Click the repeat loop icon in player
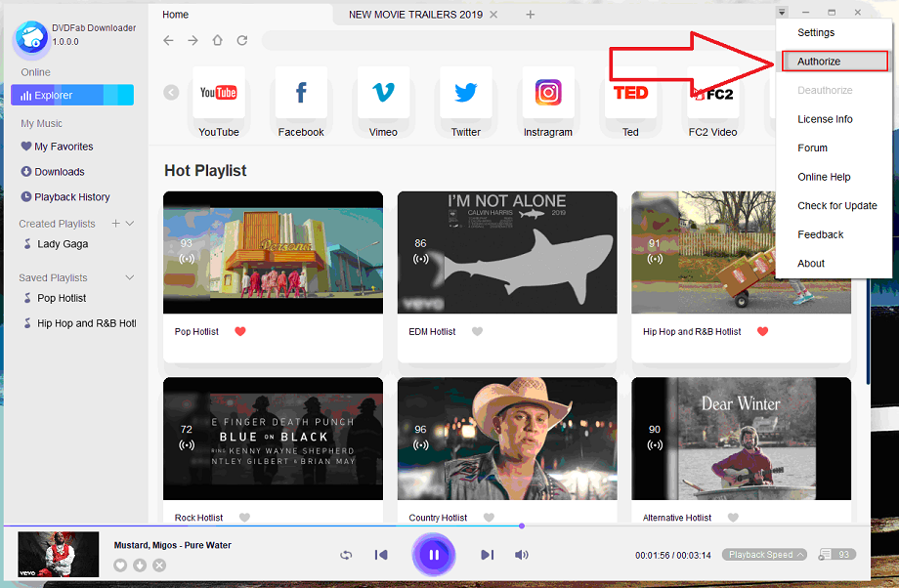The image size is (899, 588). click(346, 555)
